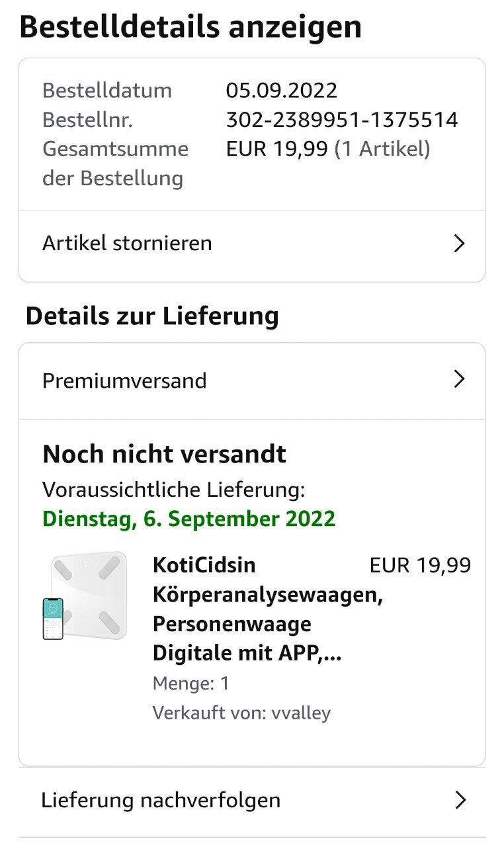
Task: Click the Noch nicht versandt status heading
Action: (164, 455)
